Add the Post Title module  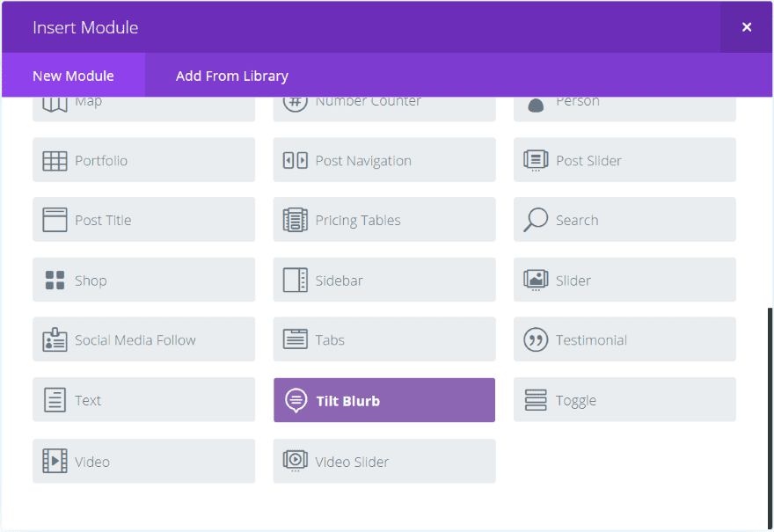[143, 220]
